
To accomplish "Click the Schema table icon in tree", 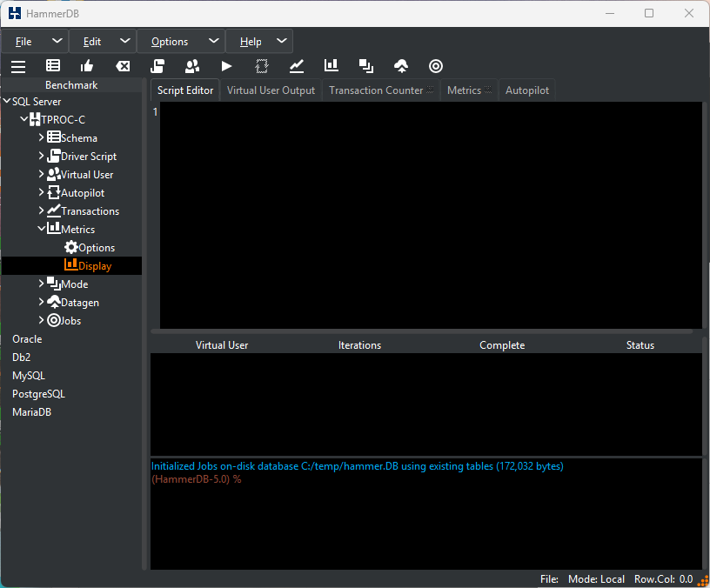I will (54, 137).
